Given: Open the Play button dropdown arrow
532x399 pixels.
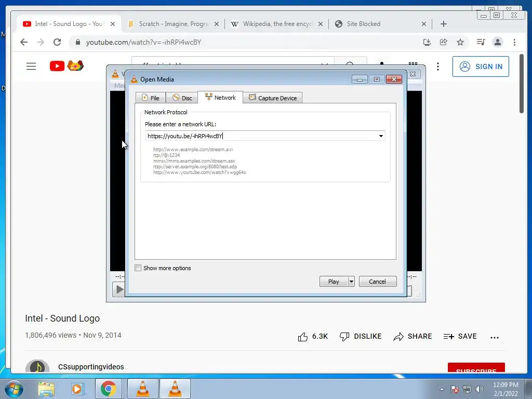Looking at the screenshot, I should tap(351, 282).
